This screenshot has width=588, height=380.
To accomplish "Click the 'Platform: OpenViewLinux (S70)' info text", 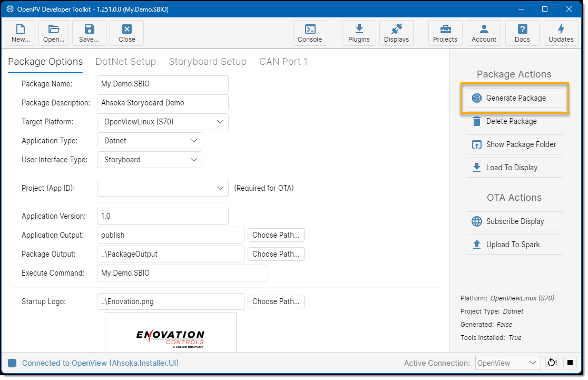I will [507, 298].
